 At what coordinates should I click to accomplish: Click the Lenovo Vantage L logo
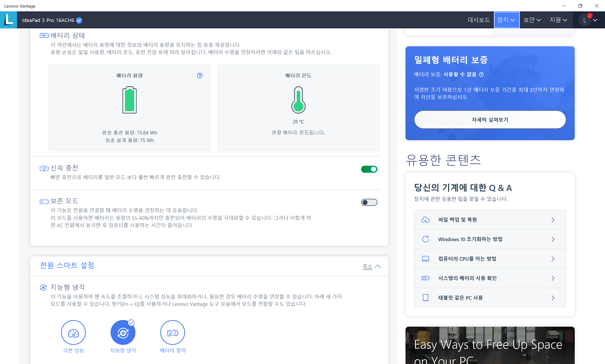pos(8,20)
